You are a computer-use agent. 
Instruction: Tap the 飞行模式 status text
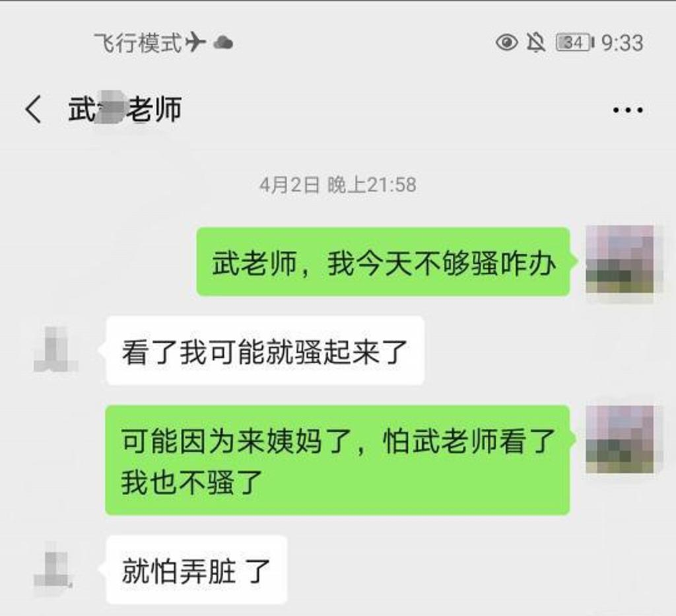138,43
